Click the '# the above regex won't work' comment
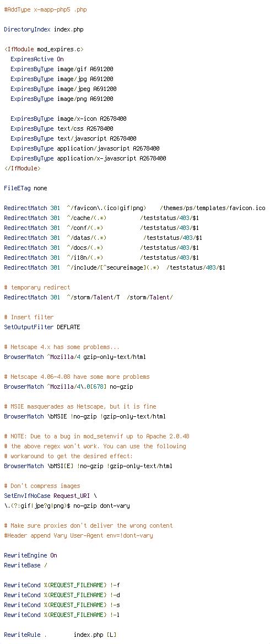Image resolution: width=270 pixels, height=644 pixels. click(x=95, y=446)
